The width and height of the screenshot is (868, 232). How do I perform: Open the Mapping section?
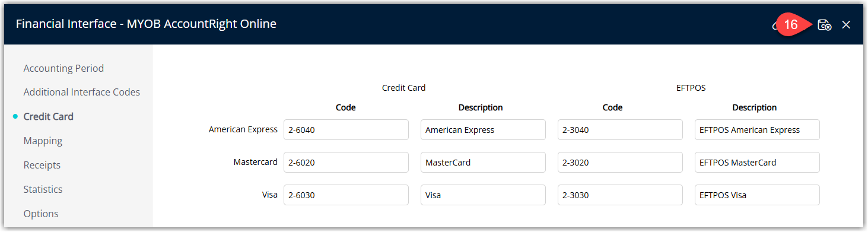(x=43, y=141)
